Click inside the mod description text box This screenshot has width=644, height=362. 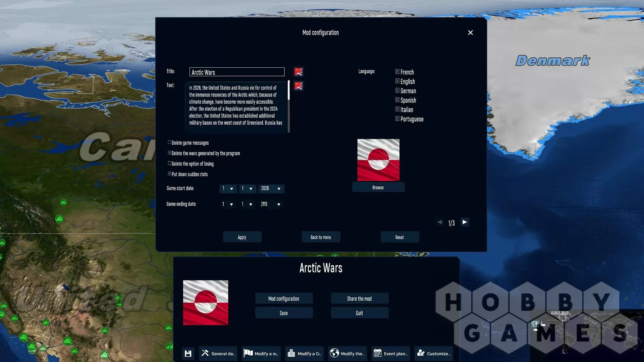tap(236, 106)
